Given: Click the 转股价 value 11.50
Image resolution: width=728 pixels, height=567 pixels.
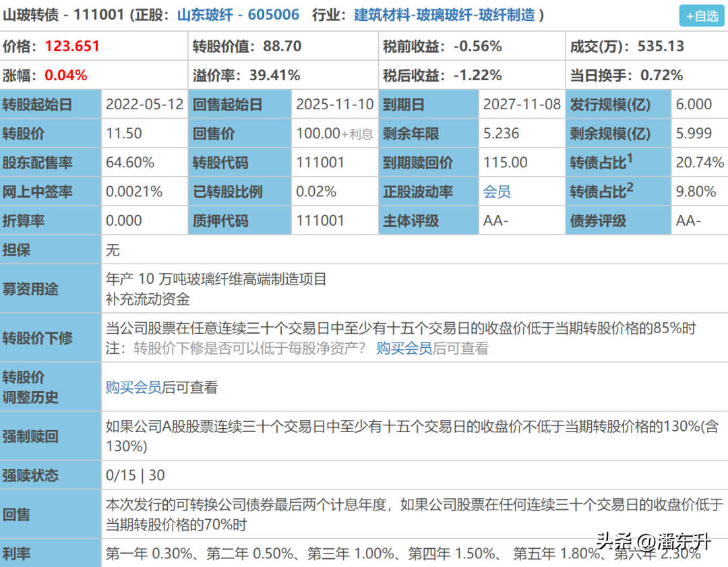Looking at the screenshot, I should coord(123,133).
